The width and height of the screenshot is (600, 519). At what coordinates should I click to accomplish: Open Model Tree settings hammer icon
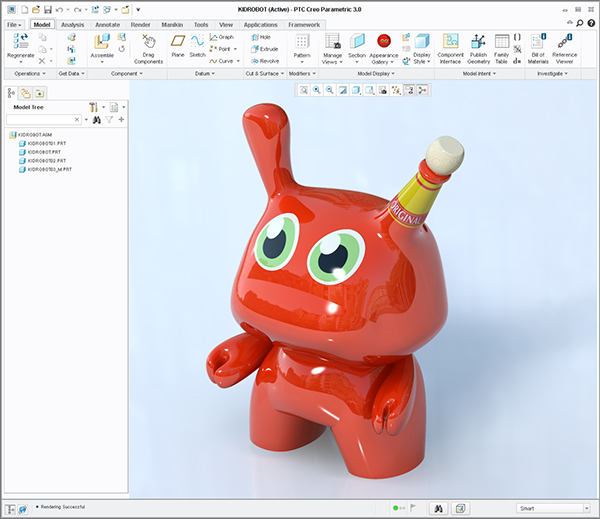pyautogui.click(x=93, y=107)
